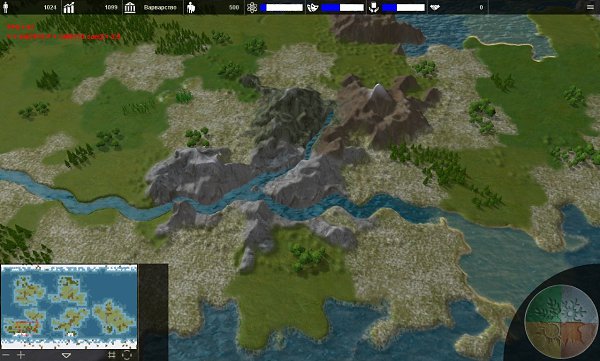Open the hamburger main menu
The width and height of the screenshot is (600, 361).
point(590,7)
